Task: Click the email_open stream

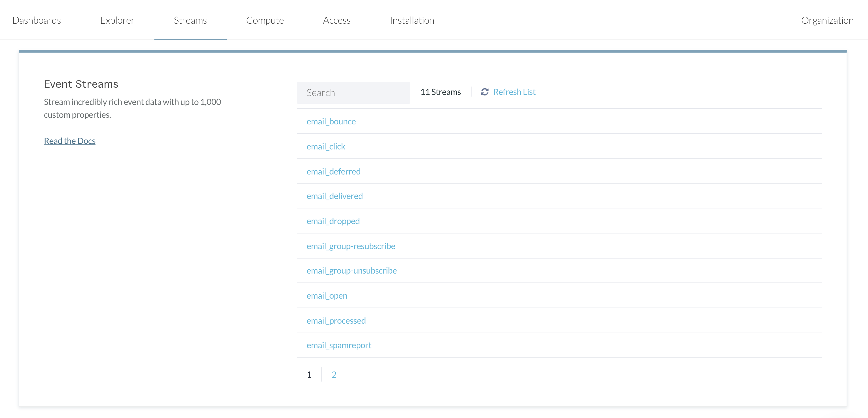Action: tap(327, 295)
